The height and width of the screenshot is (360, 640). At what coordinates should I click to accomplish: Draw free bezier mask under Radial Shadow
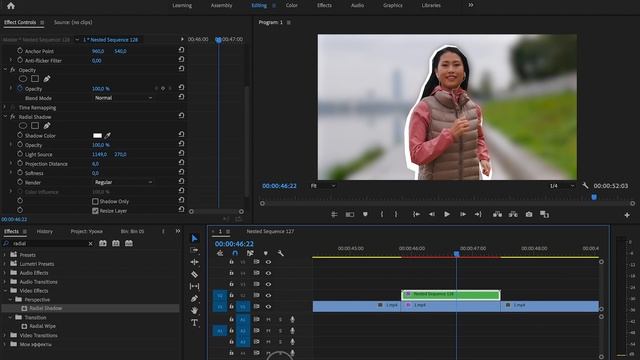tap(47, 126)
